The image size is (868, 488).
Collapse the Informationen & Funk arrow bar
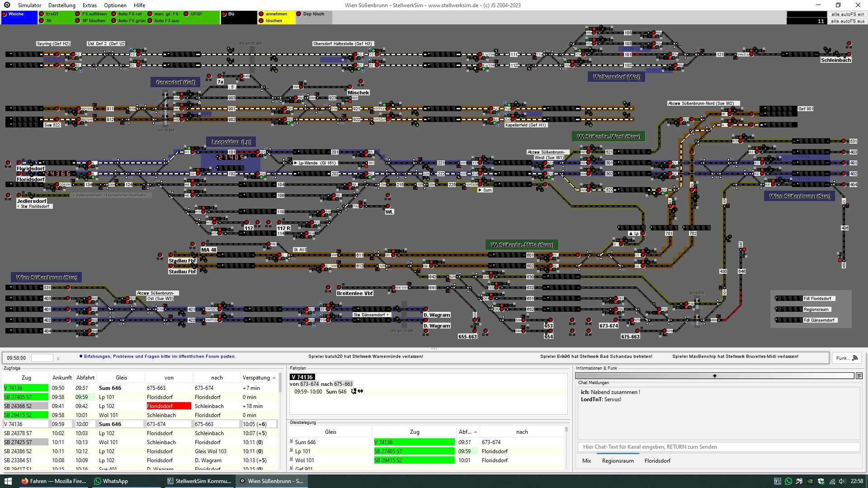(715, 376)
